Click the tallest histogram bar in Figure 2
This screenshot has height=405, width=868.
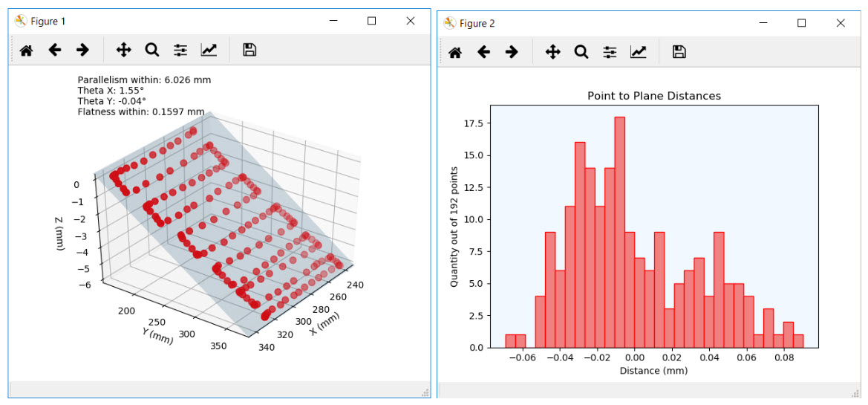click(x=619, y=232)
